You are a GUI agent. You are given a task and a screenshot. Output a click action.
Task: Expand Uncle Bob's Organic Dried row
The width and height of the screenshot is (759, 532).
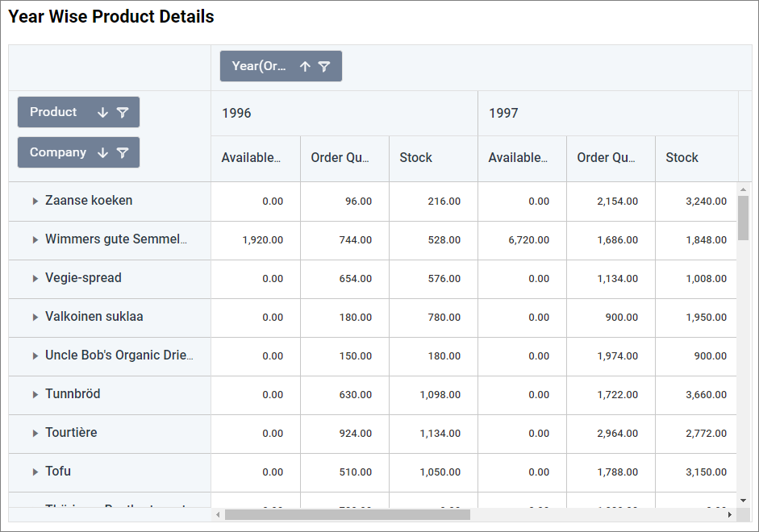tap(35, 356)
